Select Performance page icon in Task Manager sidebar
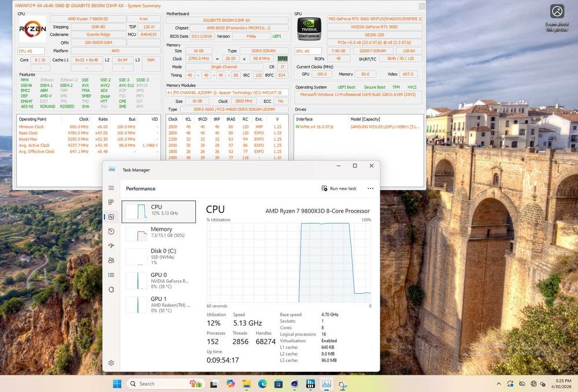578x392 pixels. click(111, 217)
